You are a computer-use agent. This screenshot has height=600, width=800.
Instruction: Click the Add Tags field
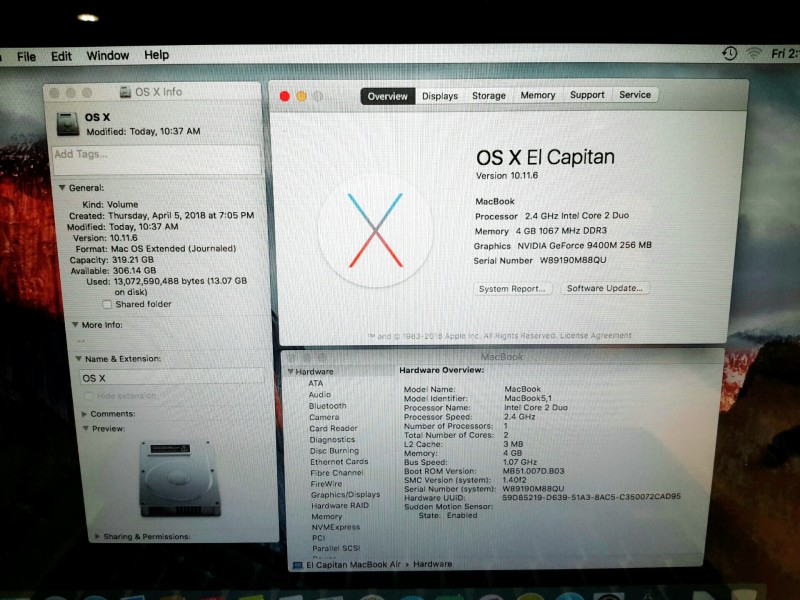157,160
